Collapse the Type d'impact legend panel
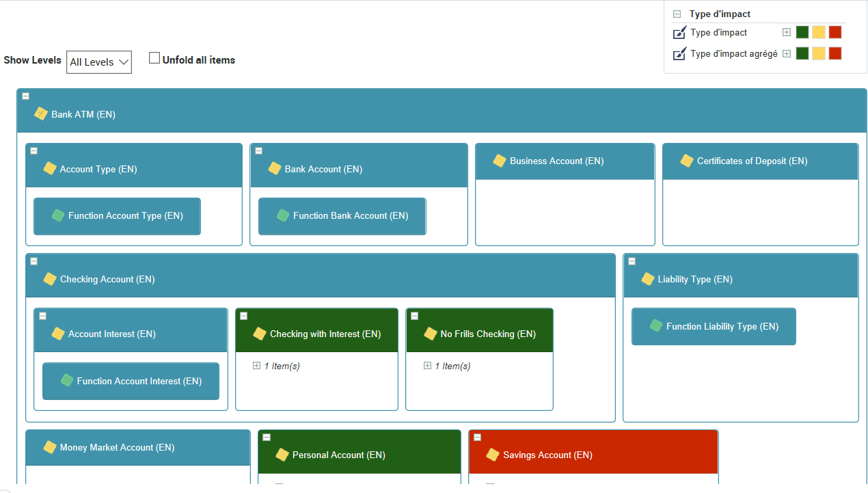 click(x=677, y=14)
